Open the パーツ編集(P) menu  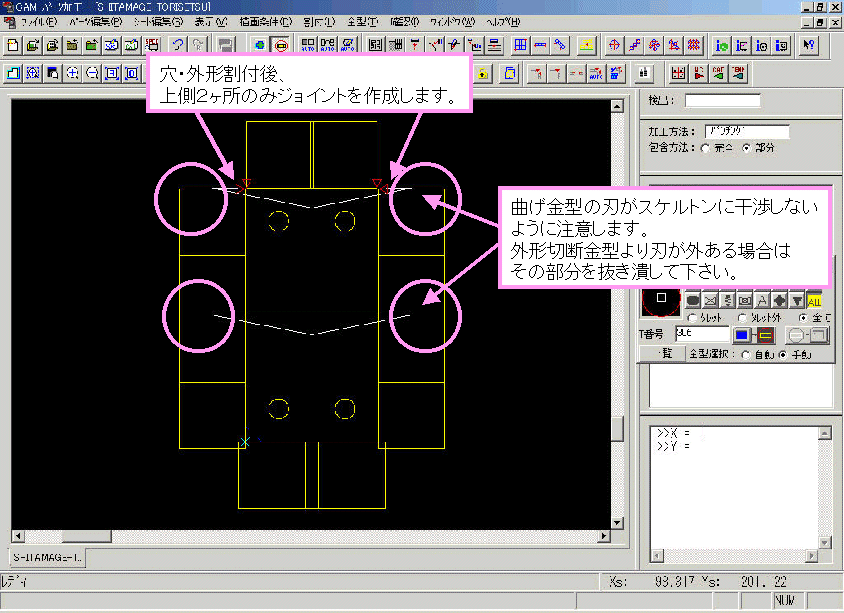click(x=95, y=22)
